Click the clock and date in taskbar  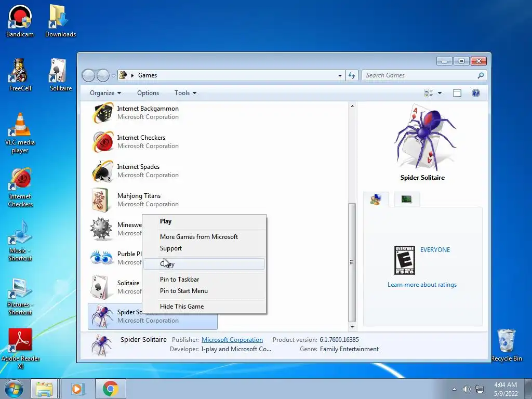506,389
